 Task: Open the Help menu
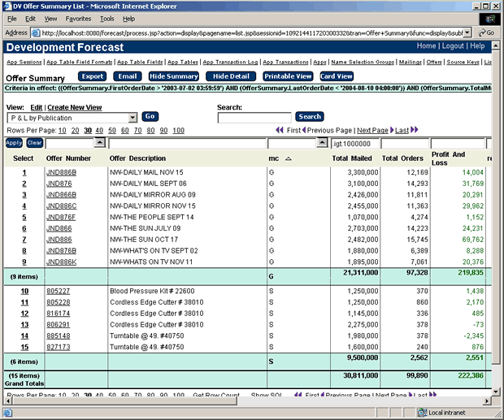coord(128,19)
